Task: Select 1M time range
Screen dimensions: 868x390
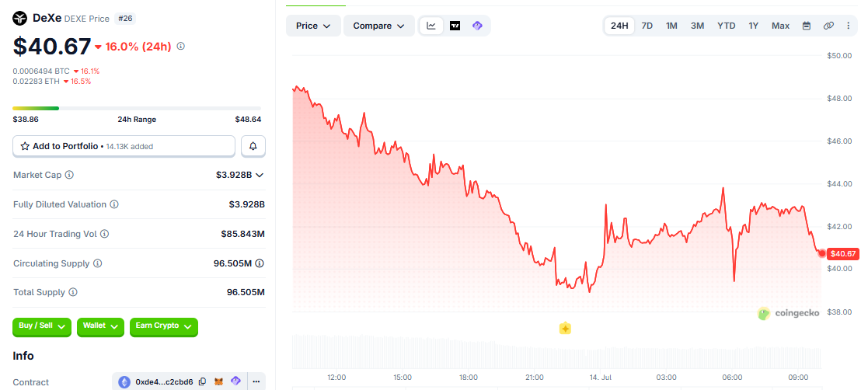Action: pos(671,26)
